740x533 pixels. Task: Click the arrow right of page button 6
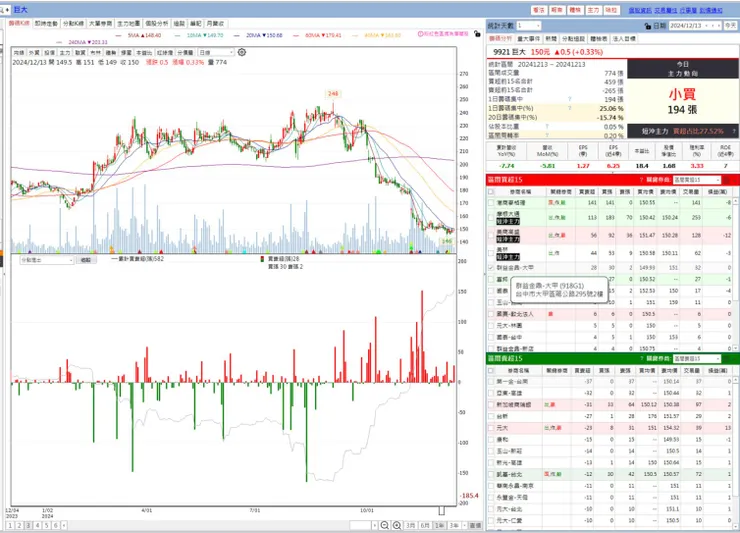pyautogui.click(x=64, y=525)
